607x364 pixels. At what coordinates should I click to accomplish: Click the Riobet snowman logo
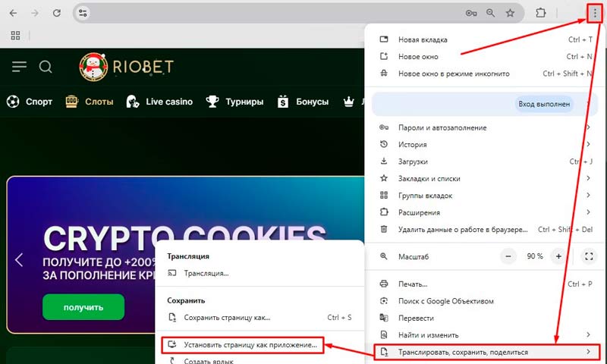(93, 67)
